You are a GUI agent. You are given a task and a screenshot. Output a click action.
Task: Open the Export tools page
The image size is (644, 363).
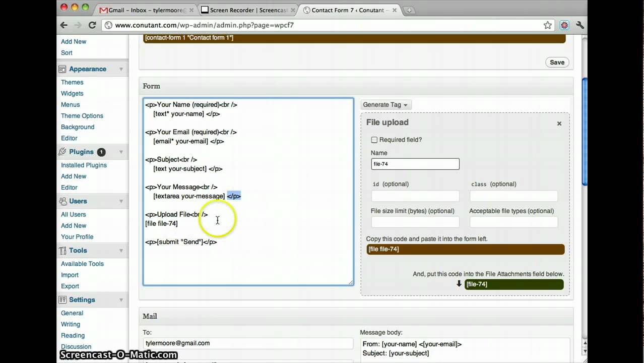(70, 286)
